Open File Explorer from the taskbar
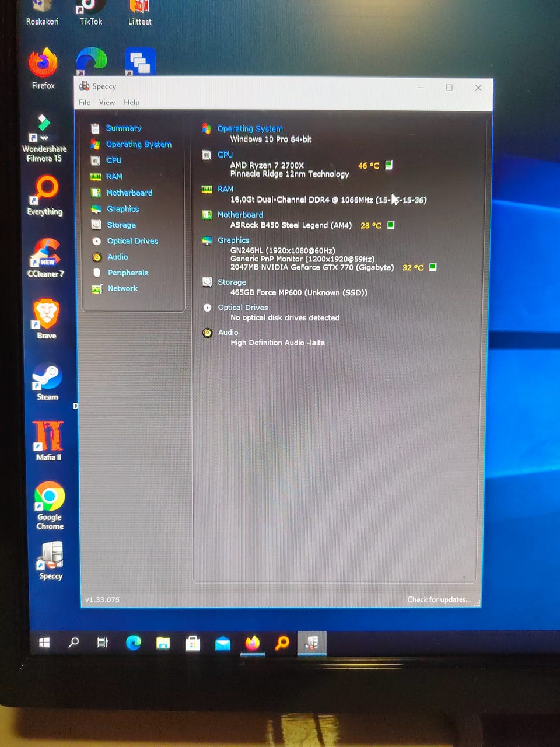This screenshot has width=560, height=747. [163, 644]
